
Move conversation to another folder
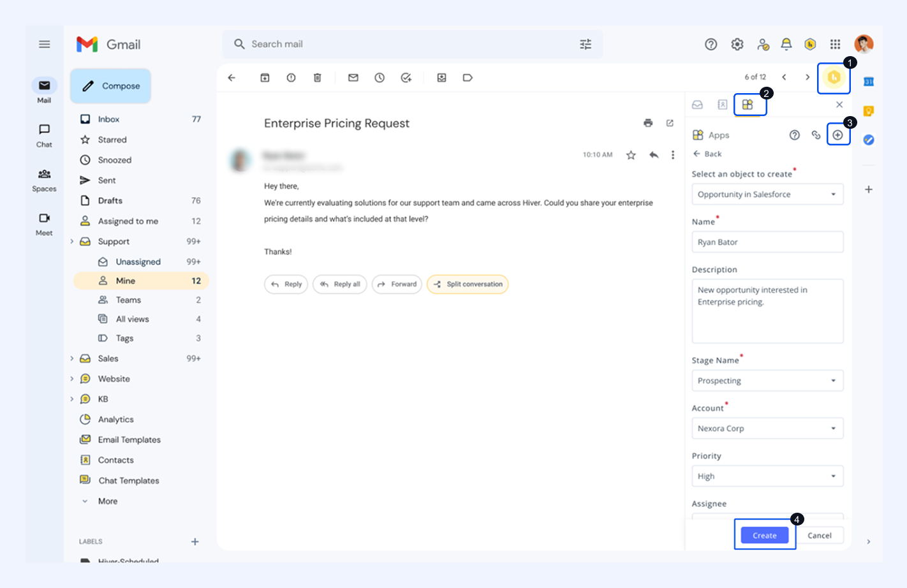tap(441, 78)
